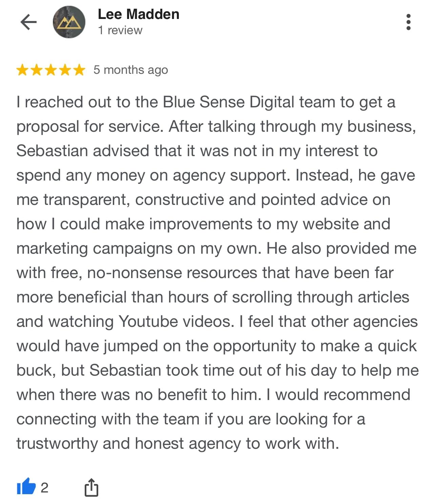Screen dimensions: 437x504
Task: Click the word "transparent" in review
Action: click(x=86, y=200)
